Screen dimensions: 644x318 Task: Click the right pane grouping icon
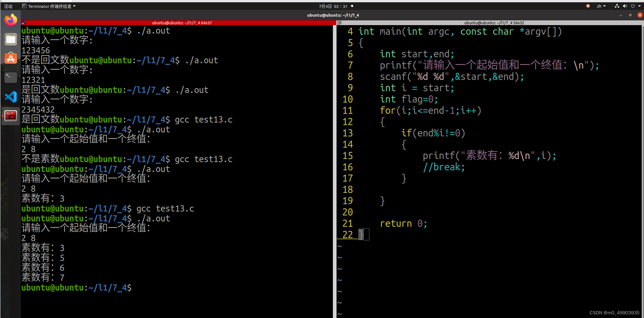point(340,23)
